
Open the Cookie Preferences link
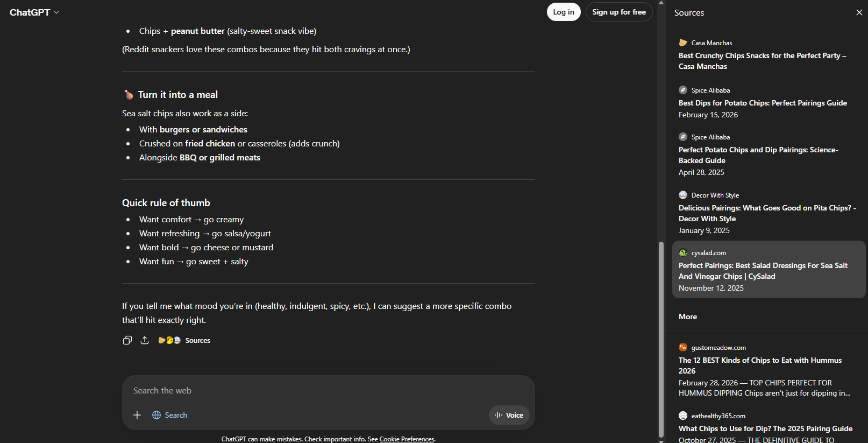tap(407, 439)
